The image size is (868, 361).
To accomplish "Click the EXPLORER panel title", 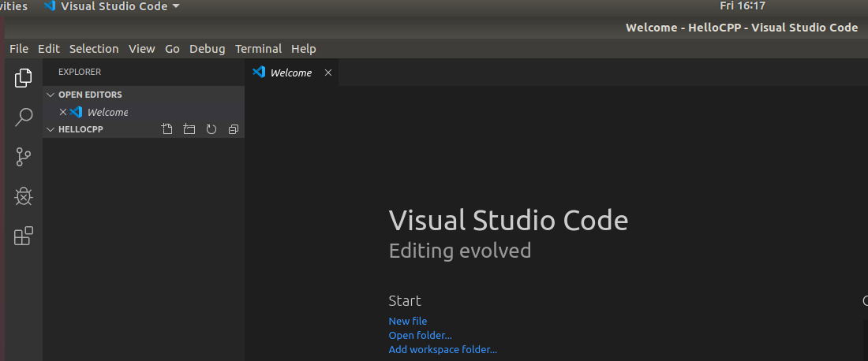I will 80,72.
